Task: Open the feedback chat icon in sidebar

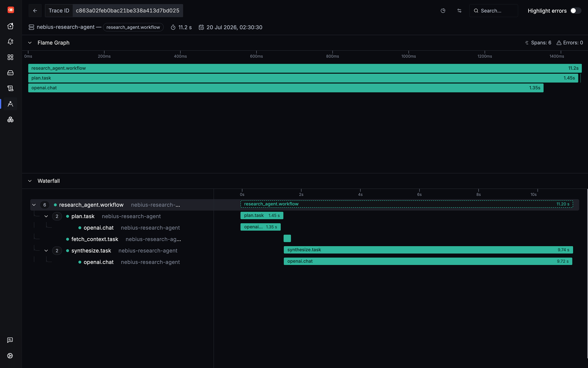Action: (10, 340)
